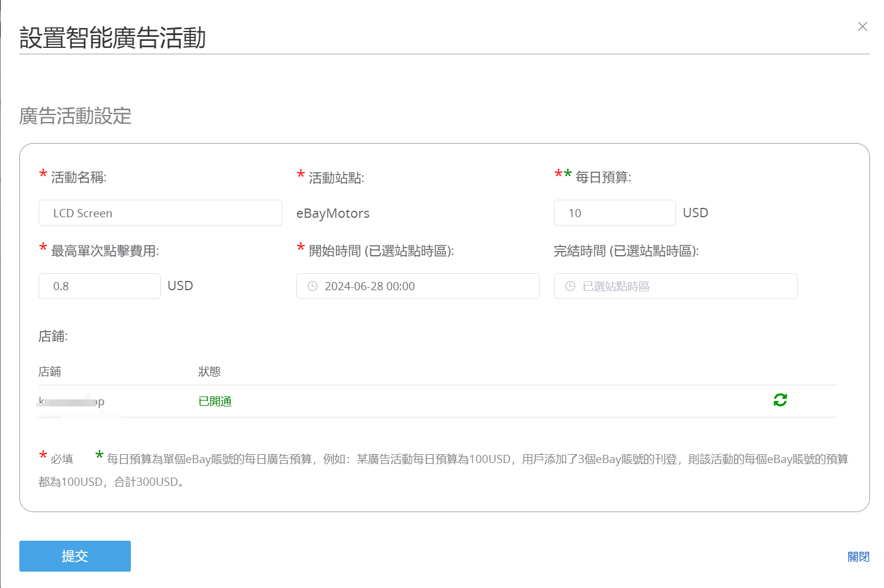
Task: Click the 開始時間 (已選站點時區) label
Action: tap(382, 251)
